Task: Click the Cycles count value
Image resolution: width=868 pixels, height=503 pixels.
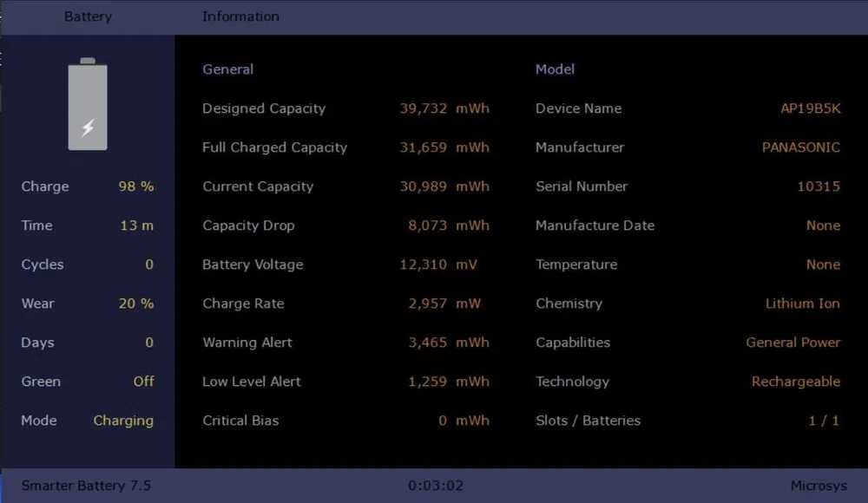Action: 149,265
